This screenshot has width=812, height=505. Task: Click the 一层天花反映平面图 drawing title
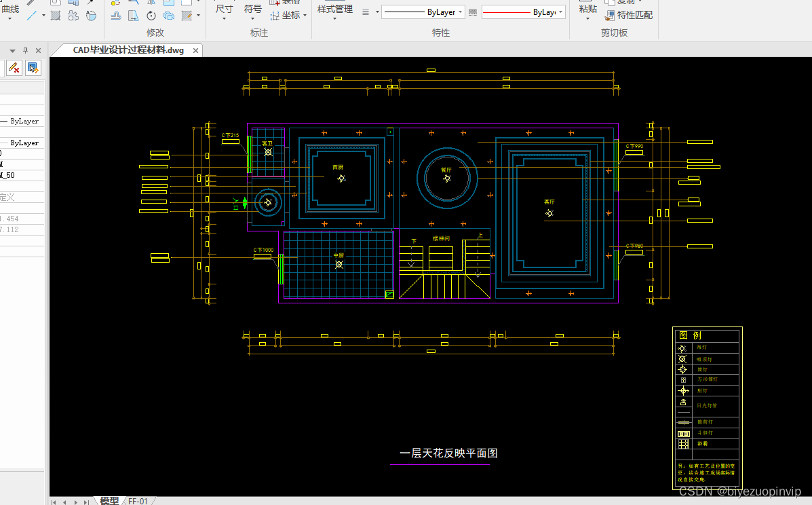coord(448,453)
